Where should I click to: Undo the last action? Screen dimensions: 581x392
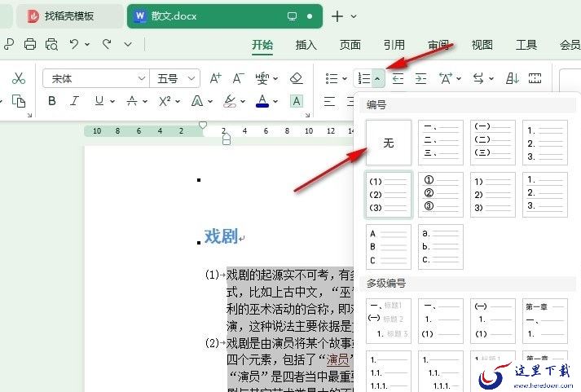[x=74, y=44]
